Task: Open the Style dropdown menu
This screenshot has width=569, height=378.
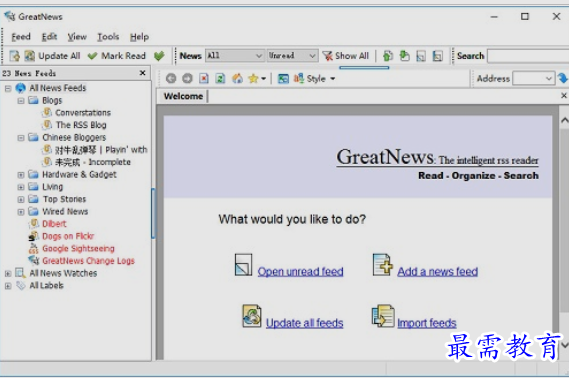Action: pyautogui.click(x=314, y=78)
